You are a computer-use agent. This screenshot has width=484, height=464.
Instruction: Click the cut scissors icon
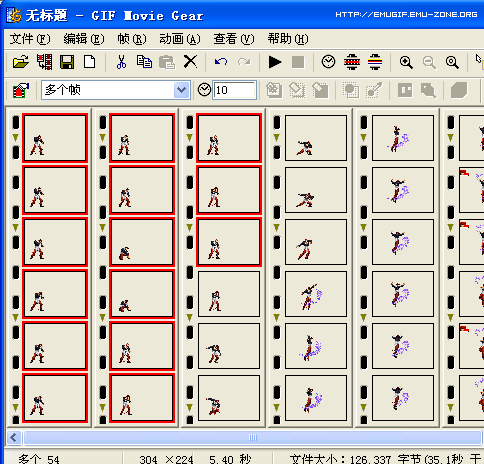coord(121,62)
